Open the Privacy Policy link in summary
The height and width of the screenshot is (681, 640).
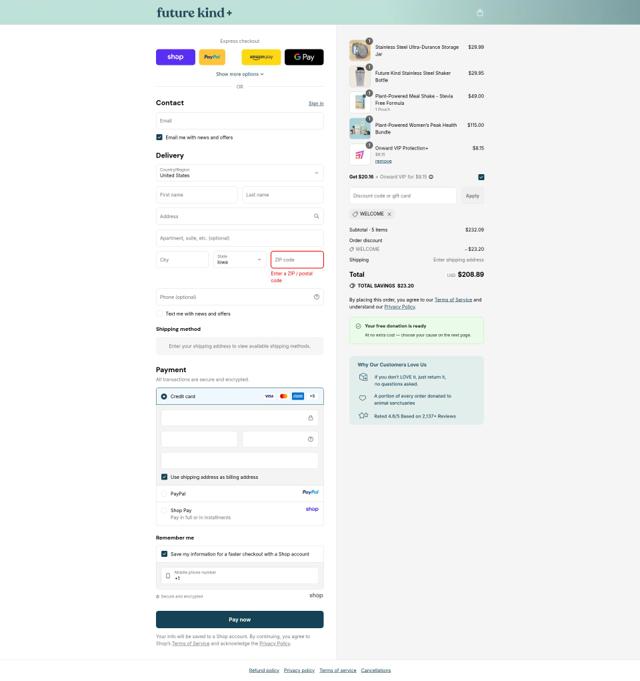click(400, 307)
